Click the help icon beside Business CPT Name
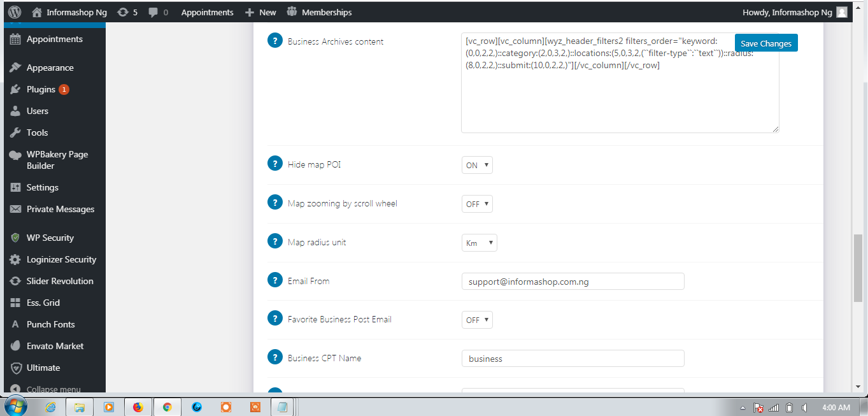Image resolution: width=868 pixels, height=416 pixels. [275, 357]
